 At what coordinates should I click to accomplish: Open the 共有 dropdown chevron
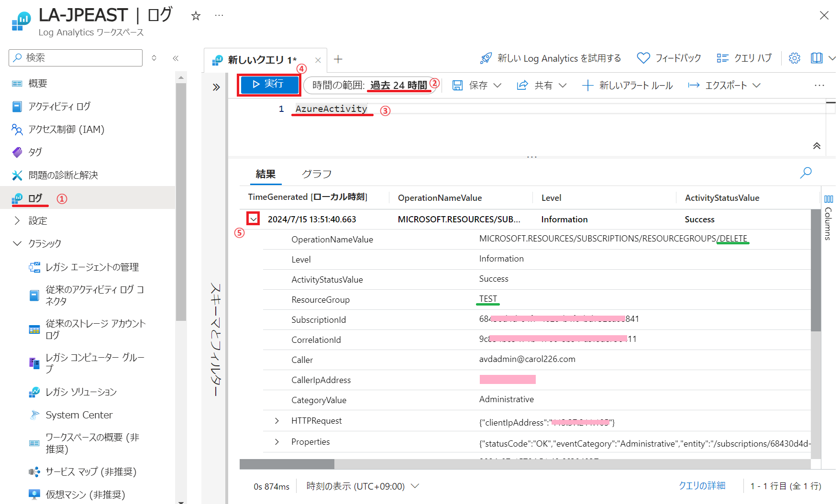(563, 85)
